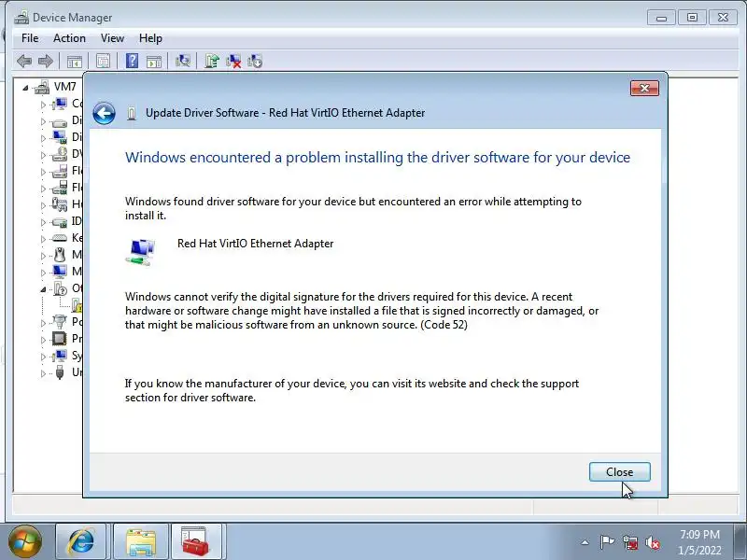This screenshot has width=747, height=560.
Task: Open Properties via the toolbar properties icon
Action: click(103, 61)
